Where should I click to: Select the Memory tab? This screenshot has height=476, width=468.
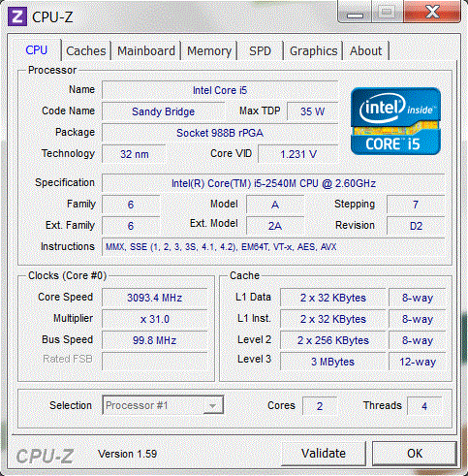coord(209,51)
